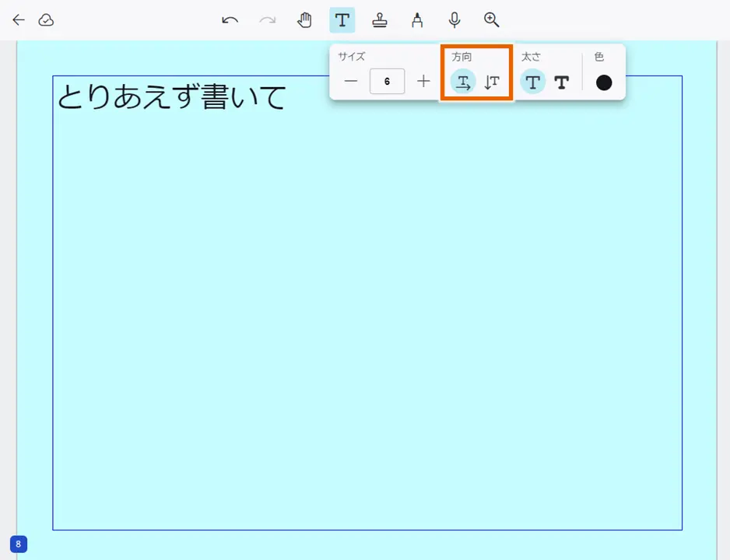The height and width of the screenshot is (560, 730).
Task: Activate the Microphone tool
Action: click(454, 20)
